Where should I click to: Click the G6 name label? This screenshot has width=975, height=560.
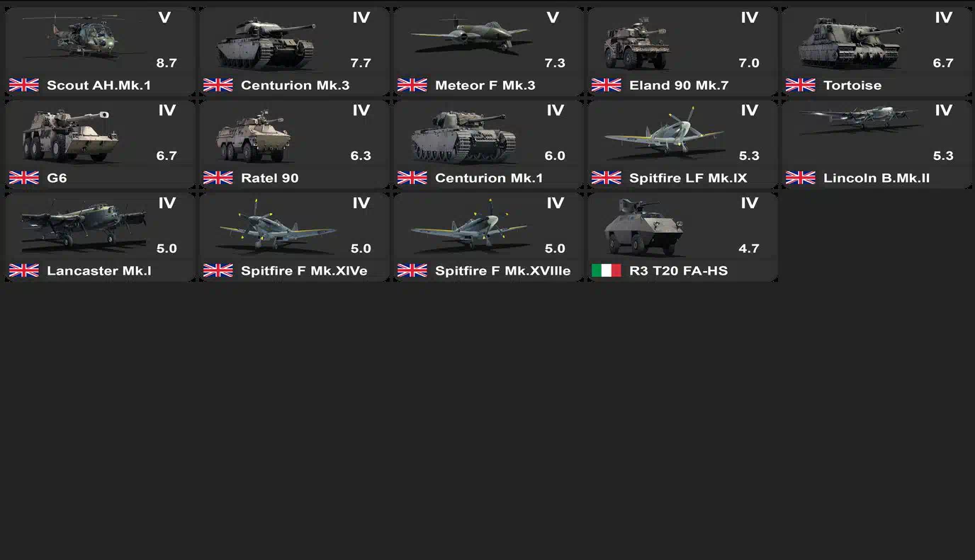pos(57,178)
